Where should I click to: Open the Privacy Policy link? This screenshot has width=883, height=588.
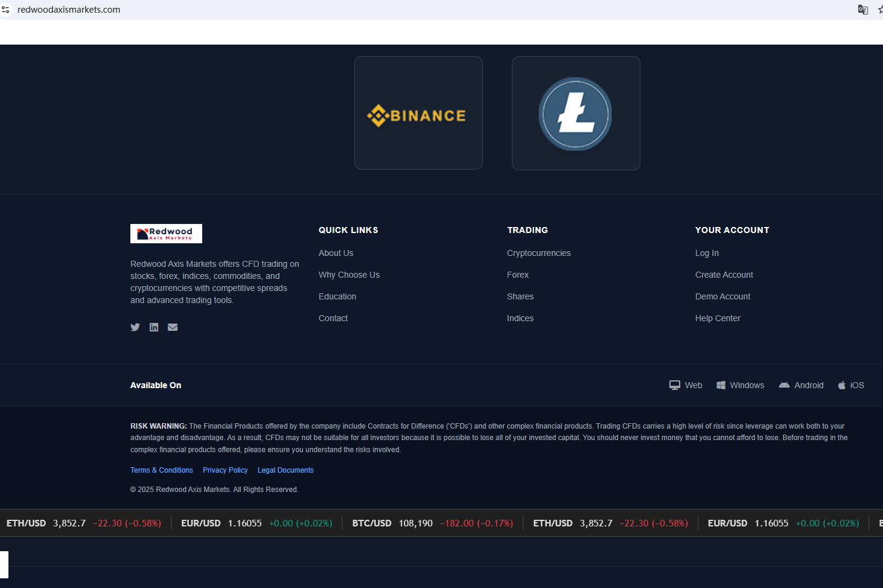pos(225,470)
